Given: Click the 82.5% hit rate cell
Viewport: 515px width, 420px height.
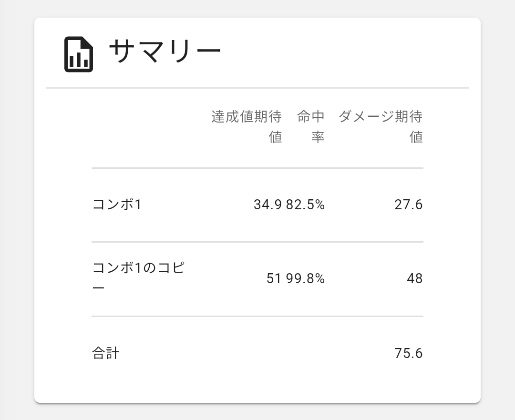Looking at the screenshot, I should point(306,205).
